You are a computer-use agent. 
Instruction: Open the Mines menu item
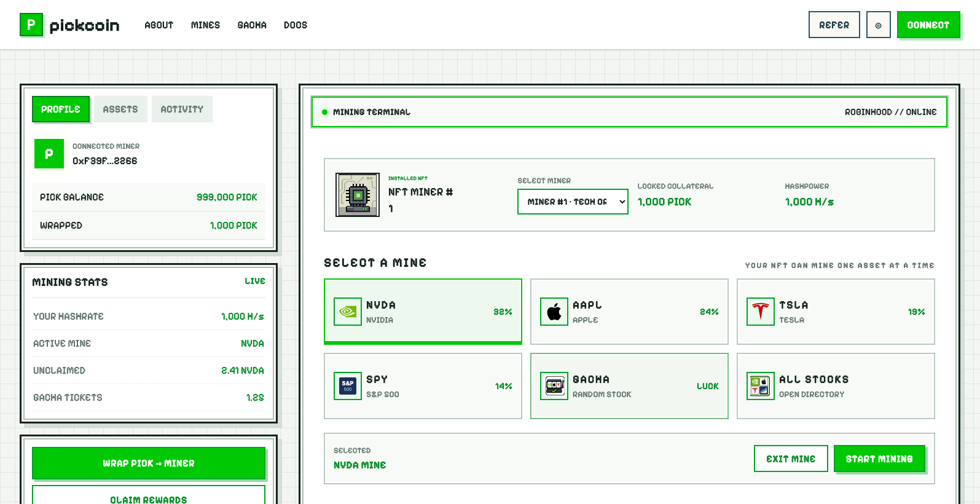point(205,25)
